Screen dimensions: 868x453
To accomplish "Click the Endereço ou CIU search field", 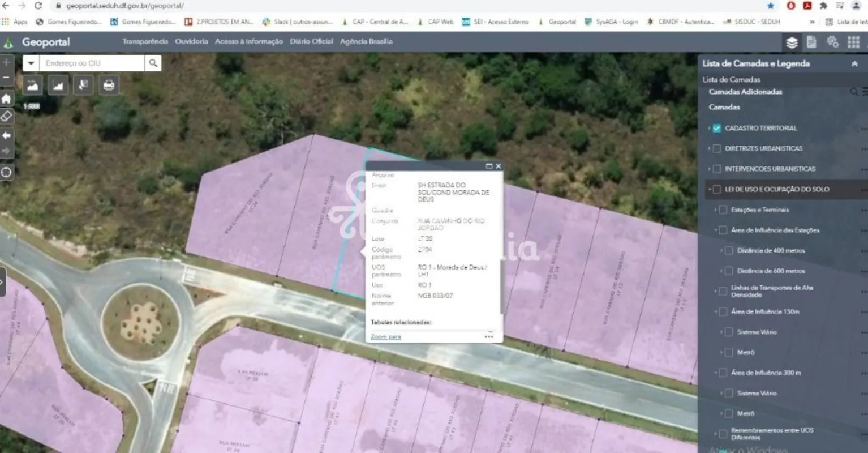I will pyautogui.click(x=92, y=63).
